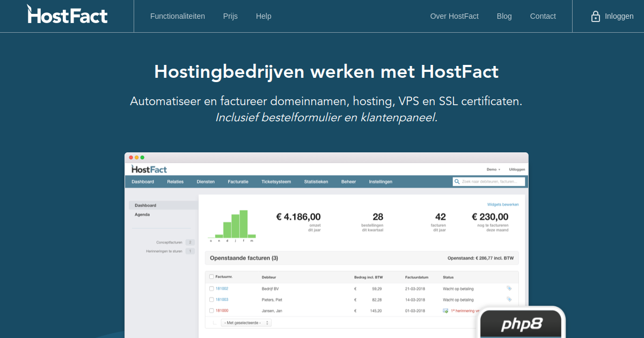The image size is (644, 338).
Task: Click the Openstaande facturen (3) heading
Action: [244, 258]
